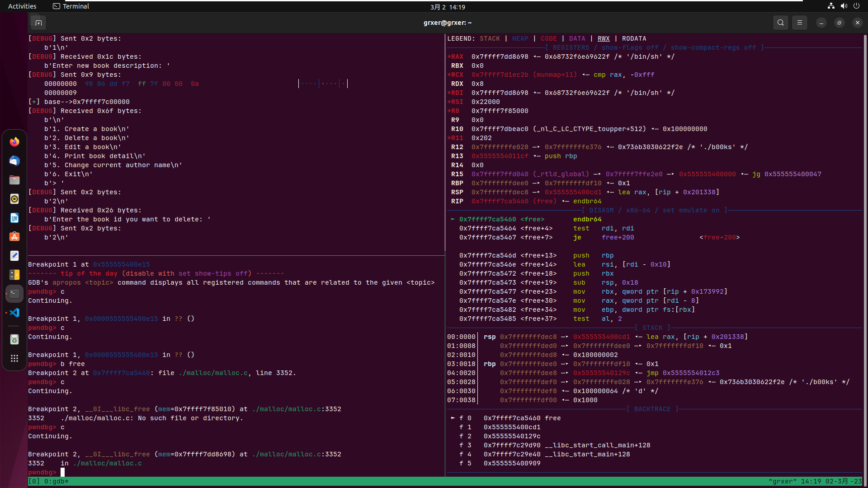The width and height of the screenshot is (868, 488).
Task: Minimize the terminal window
Action: pyautogui.click(x=821, y=23)
